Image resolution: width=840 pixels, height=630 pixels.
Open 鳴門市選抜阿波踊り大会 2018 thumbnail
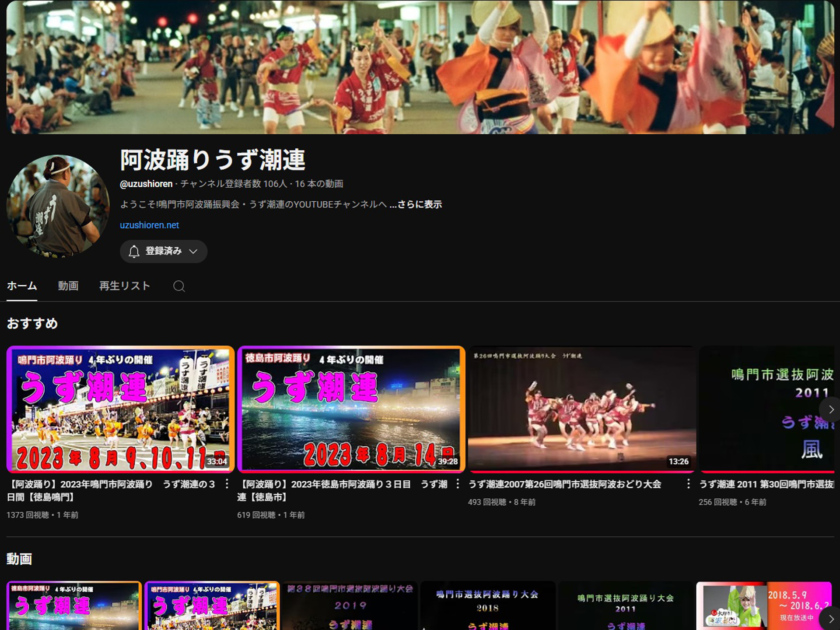click(488, 605)
